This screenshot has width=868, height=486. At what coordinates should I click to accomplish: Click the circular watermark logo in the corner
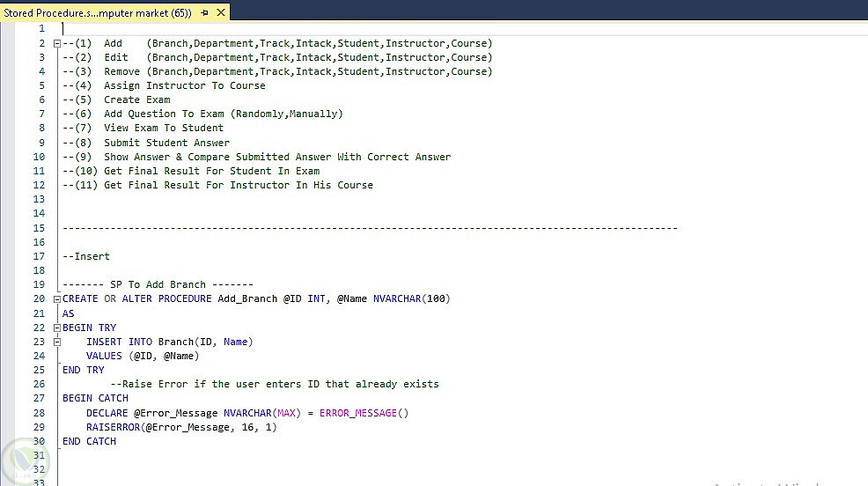point(26,461)
